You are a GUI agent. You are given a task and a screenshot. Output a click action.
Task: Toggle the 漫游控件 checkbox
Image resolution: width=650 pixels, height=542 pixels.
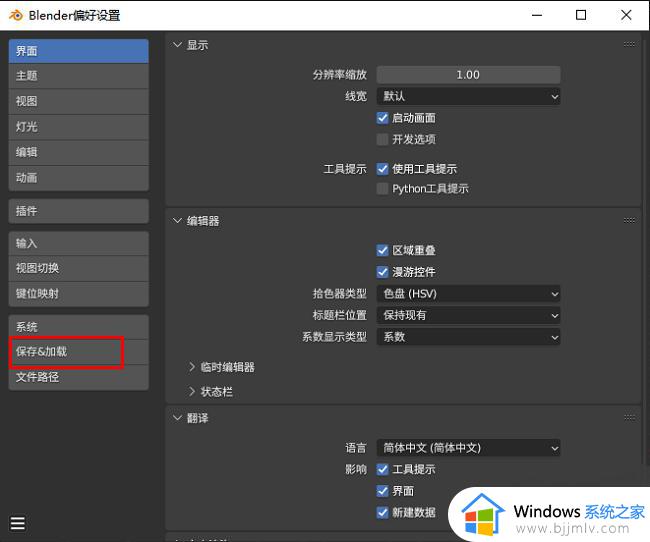pos(382,272)
